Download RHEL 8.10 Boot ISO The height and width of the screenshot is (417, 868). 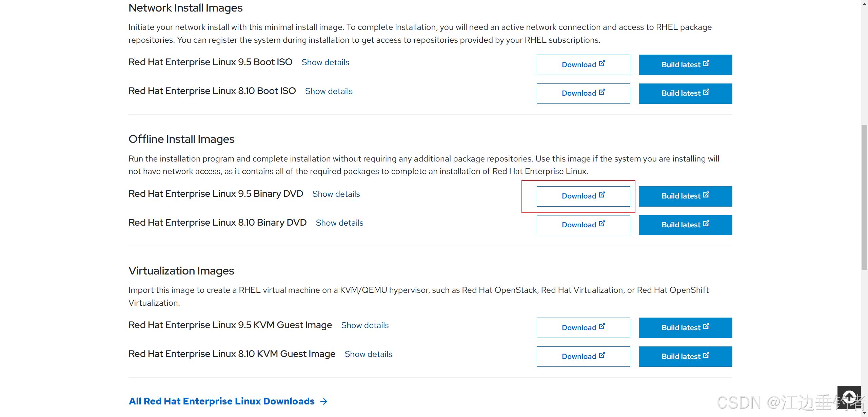[583, 93]
